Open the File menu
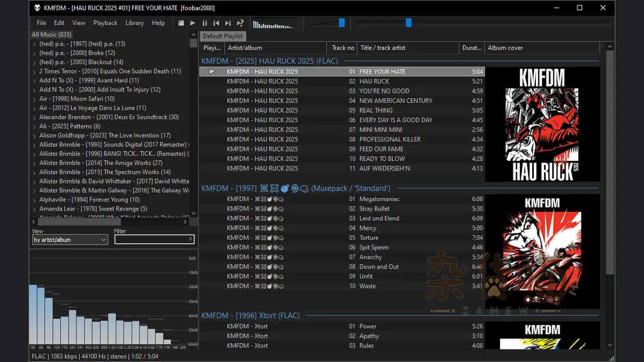This screenshot has width=644, height=362. click(41, 23)
